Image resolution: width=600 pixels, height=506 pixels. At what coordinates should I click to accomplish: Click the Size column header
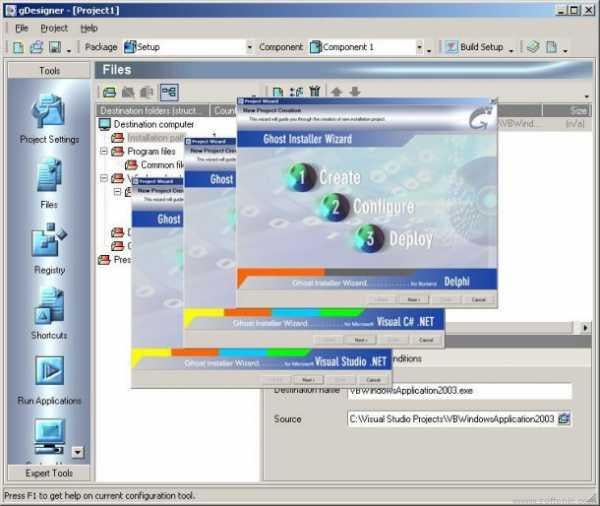point(567,111)
